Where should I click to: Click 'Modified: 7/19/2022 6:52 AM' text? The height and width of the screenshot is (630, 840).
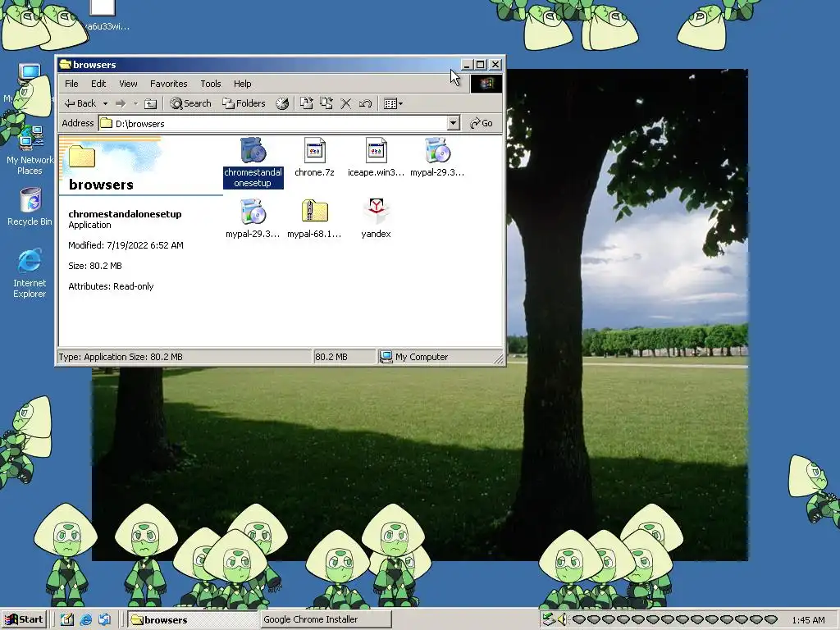(x=126, y=245)
